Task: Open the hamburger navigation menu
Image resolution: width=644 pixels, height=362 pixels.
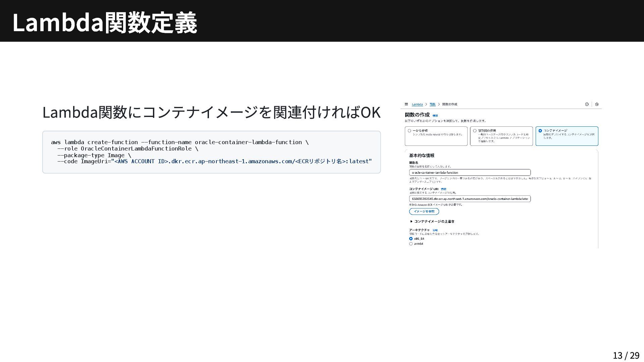Action: tap(406, 104)
